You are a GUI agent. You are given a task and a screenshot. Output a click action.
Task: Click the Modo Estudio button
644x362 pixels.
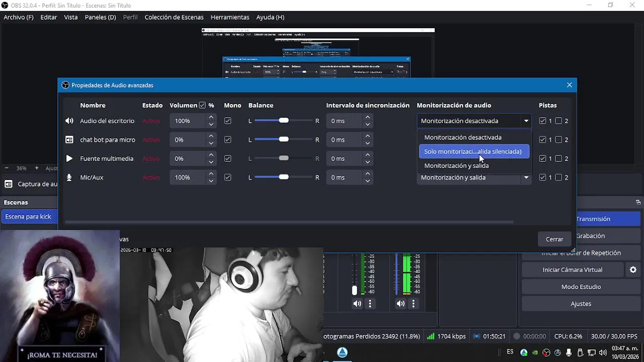pyautogui.click(x=581, y=287)
